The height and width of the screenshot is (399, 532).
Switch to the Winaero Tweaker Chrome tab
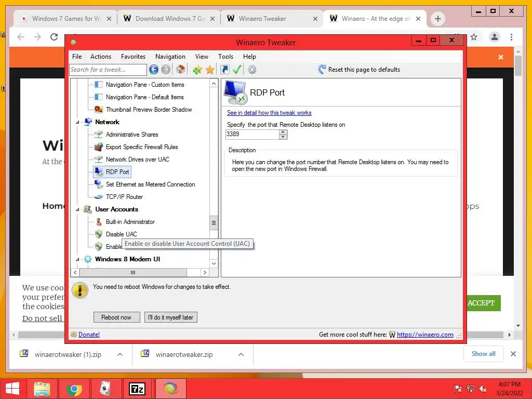pyautogui.click(x=272, y=19)
